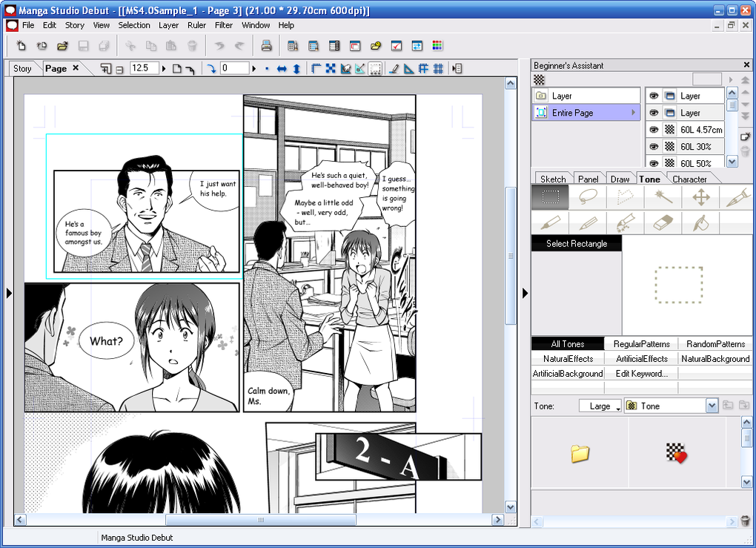
Task: Toggle the side panel icon at toolbar end
Action: click(457, 69)
